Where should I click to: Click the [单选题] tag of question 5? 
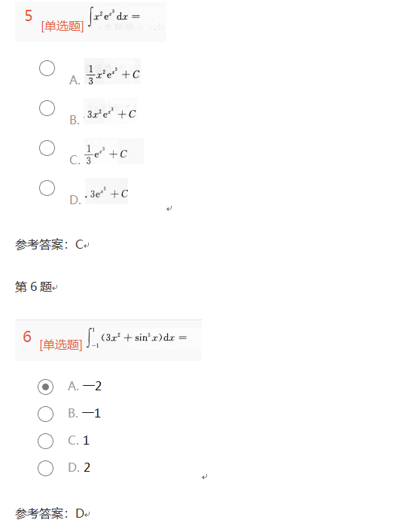(62, 26)
